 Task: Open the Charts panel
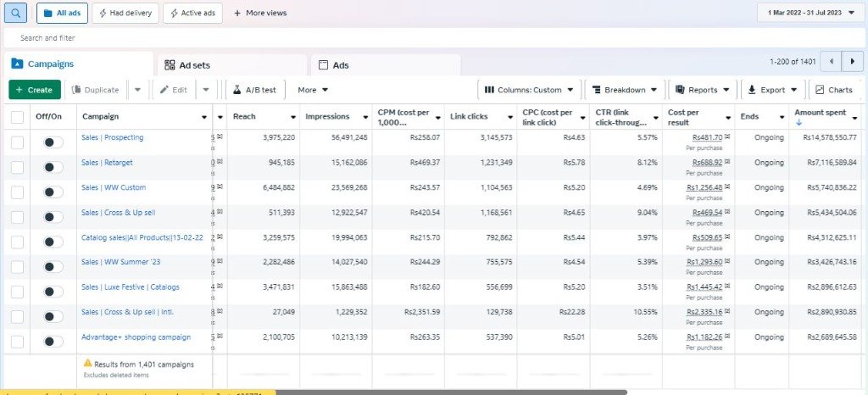(833, 90)
